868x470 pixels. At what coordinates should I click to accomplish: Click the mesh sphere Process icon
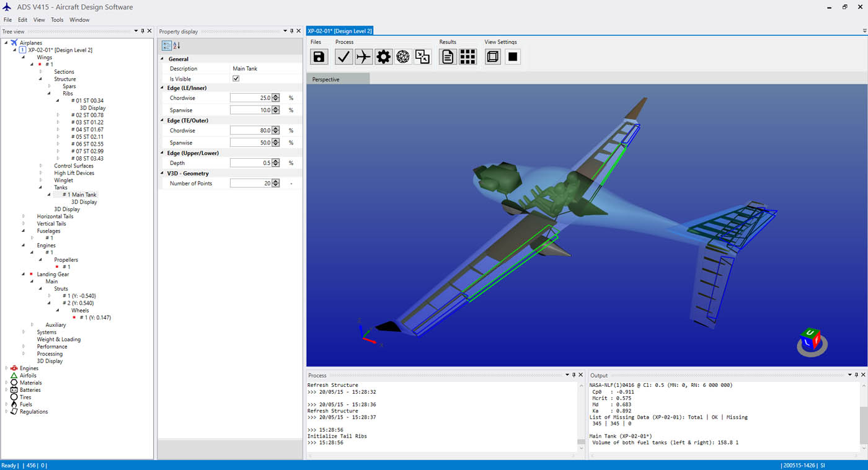tap(403, 57)
